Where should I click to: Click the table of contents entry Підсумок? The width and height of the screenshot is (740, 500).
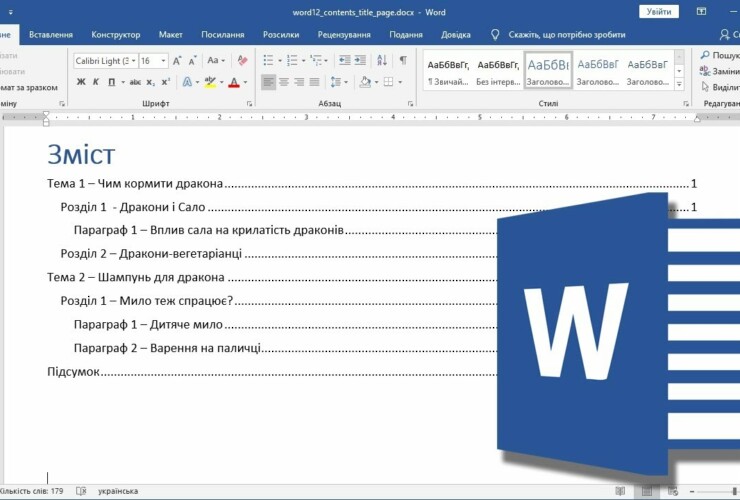click(x=75, y=372)
